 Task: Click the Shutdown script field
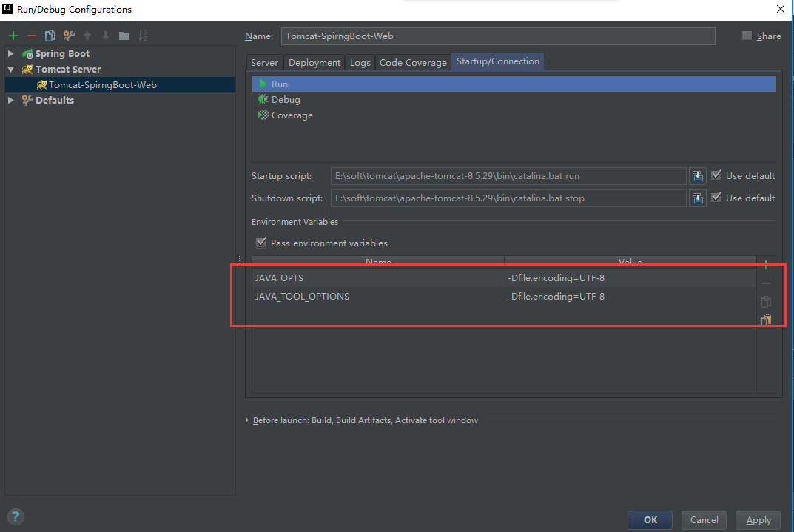point(508,198)
